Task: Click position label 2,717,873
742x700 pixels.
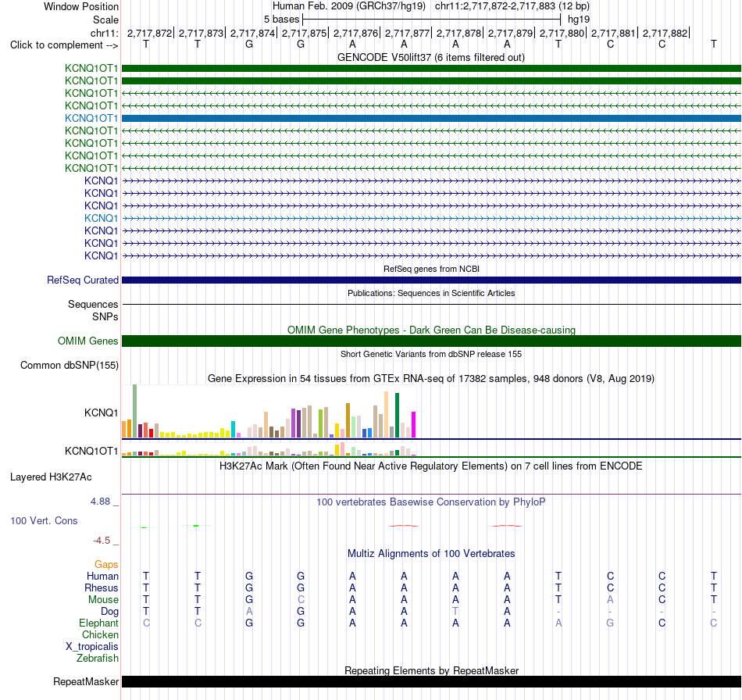Action: click(x=201, y=33)
